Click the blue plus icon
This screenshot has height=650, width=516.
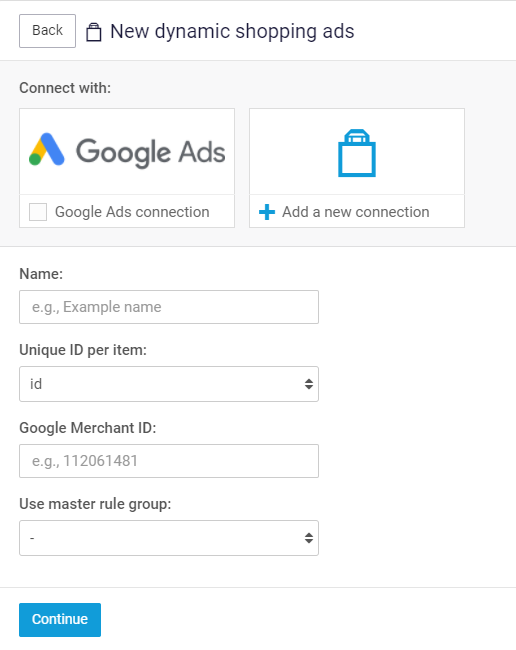tap(267, 212)
